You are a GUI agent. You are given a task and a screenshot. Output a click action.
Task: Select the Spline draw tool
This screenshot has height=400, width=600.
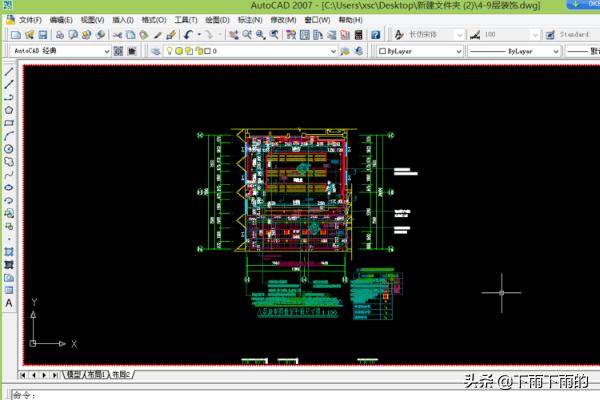(9, 175)
